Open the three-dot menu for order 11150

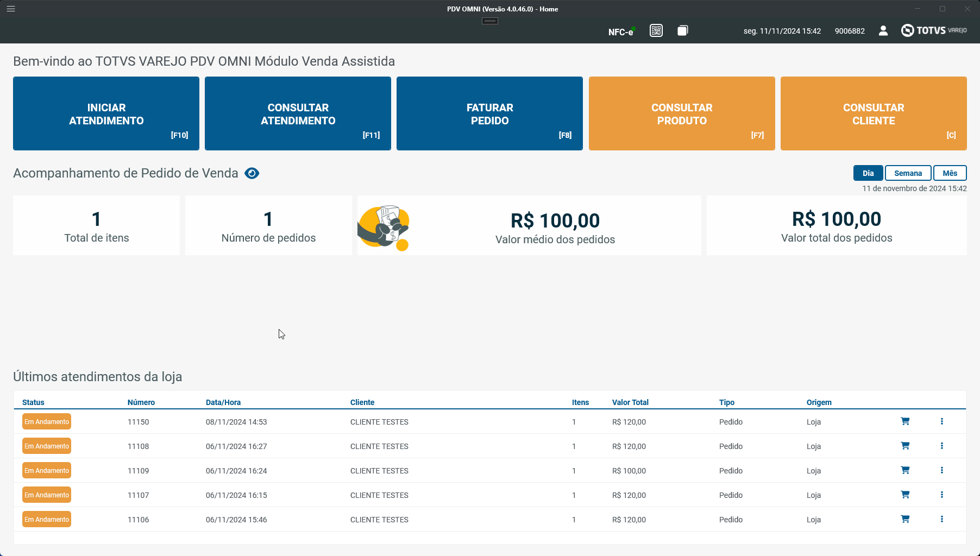point(942,421)
